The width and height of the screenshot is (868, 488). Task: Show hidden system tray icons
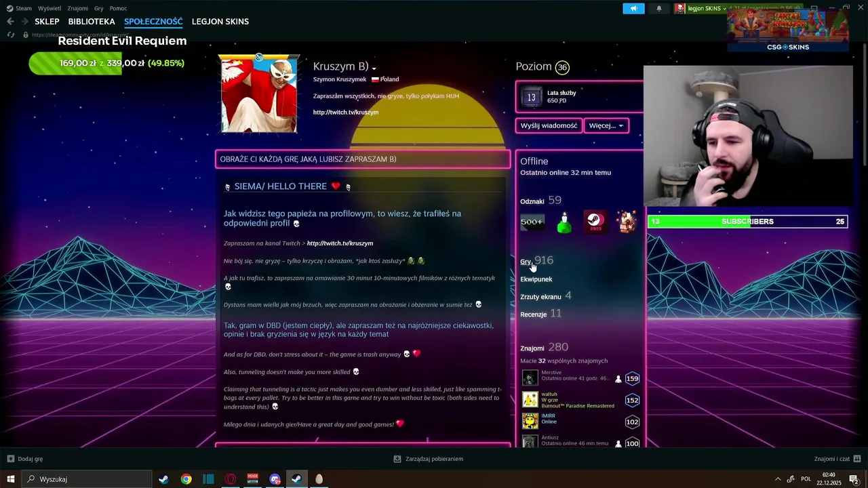pos(777,479)
